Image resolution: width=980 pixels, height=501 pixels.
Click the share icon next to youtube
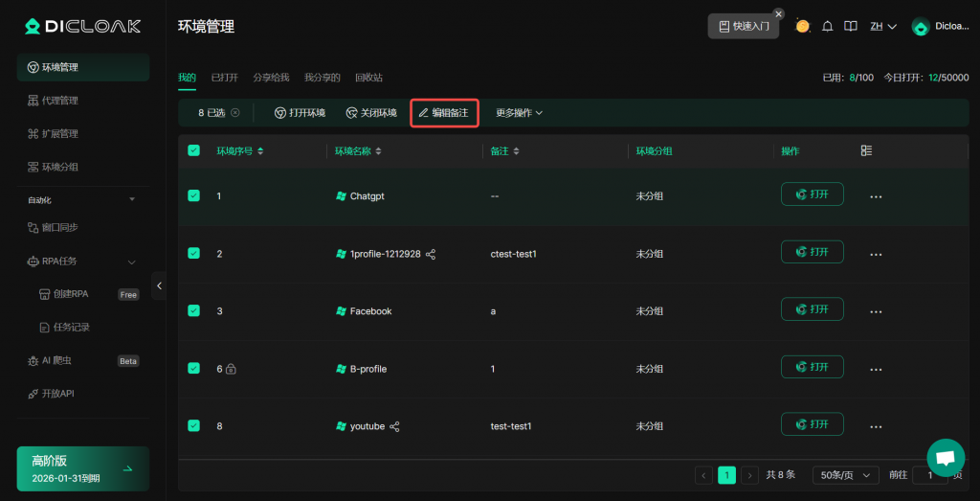(x=394, y=426)
